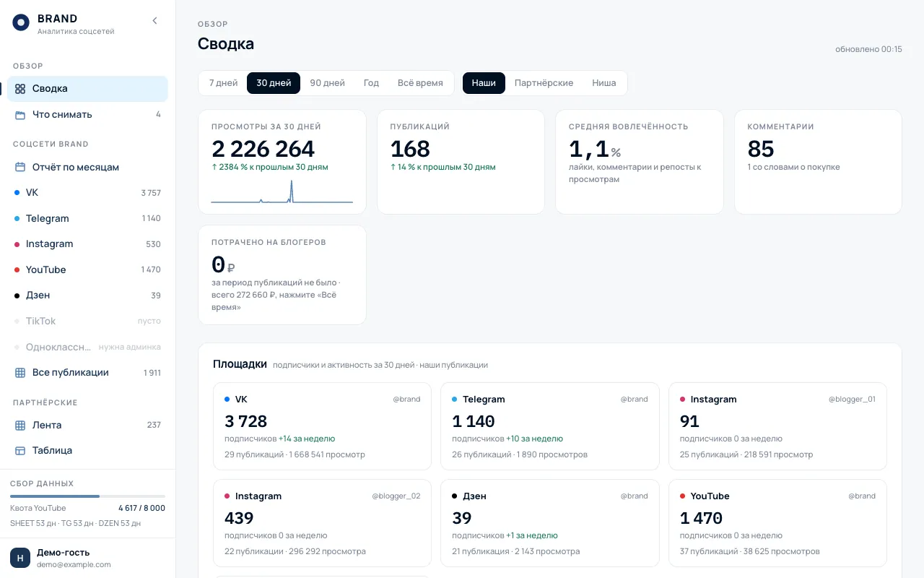Image resolution: width=924 pixels, height=578 pixels.
Task: Open the Публикаций metric card
Action: point(461,162)
